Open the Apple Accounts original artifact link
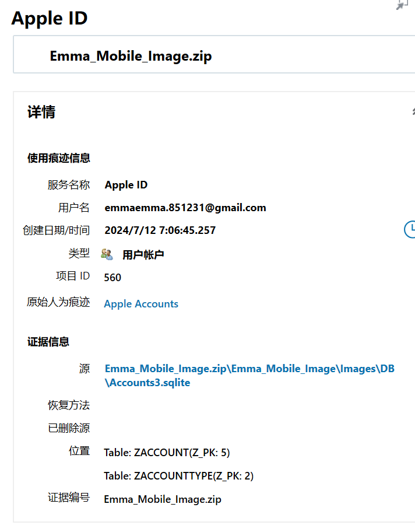 (x=141, y=304)
